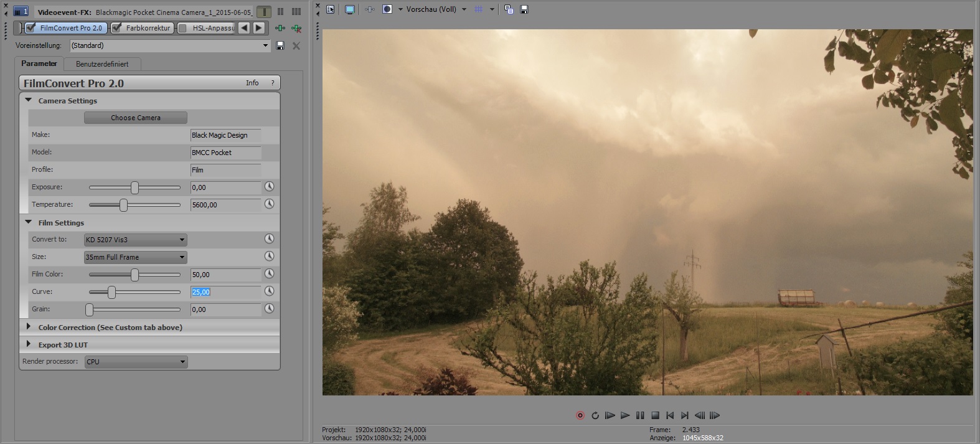Click the Film Color slider handle
This screenshot has height=444, width=980.
pyautogui.click(x=134, y=275)
